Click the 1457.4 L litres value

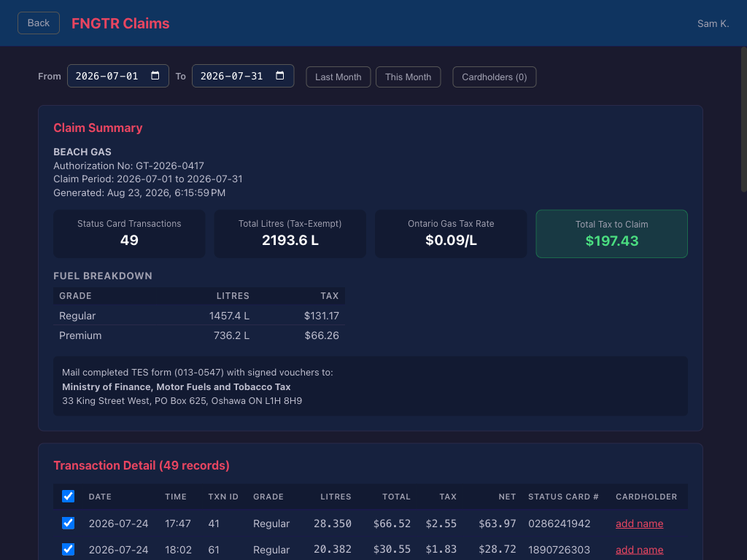[229, 316]
